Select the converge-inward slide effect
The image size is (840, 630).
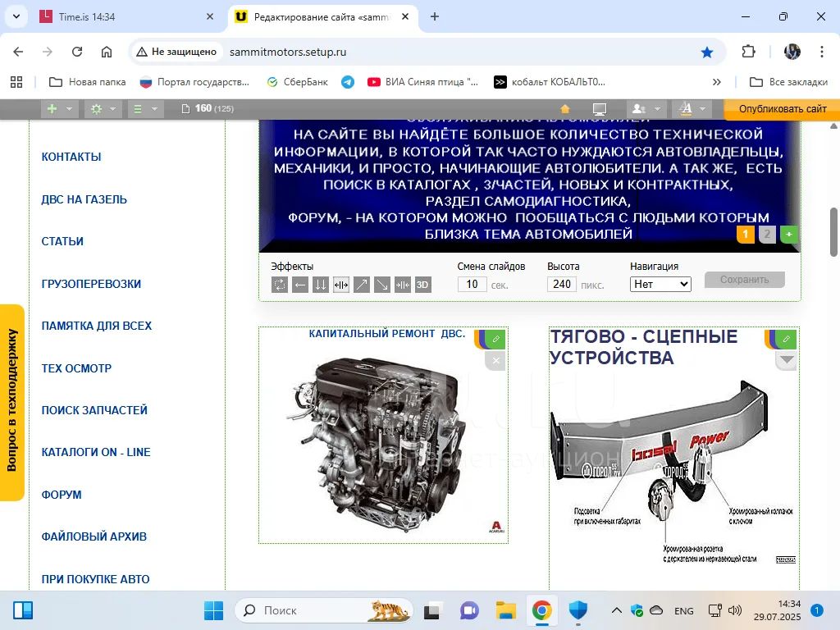pyautogui.click(x=402, y=285)
